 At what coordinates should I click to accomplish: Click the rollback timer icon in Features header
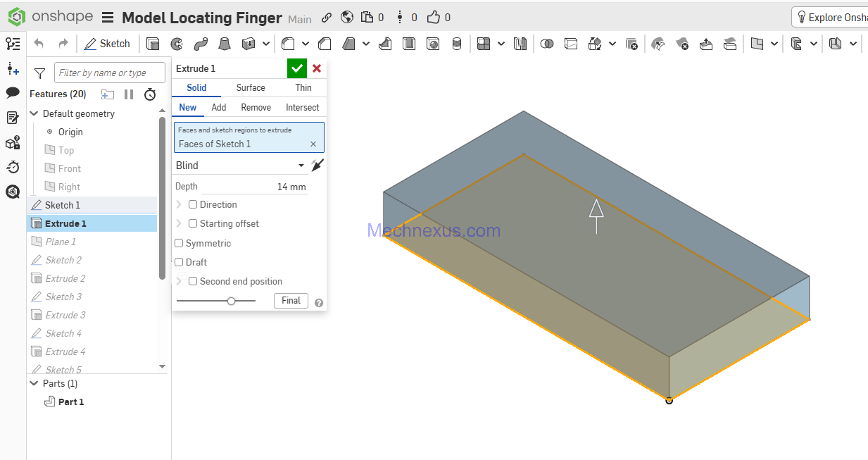[x=150, y=94]
